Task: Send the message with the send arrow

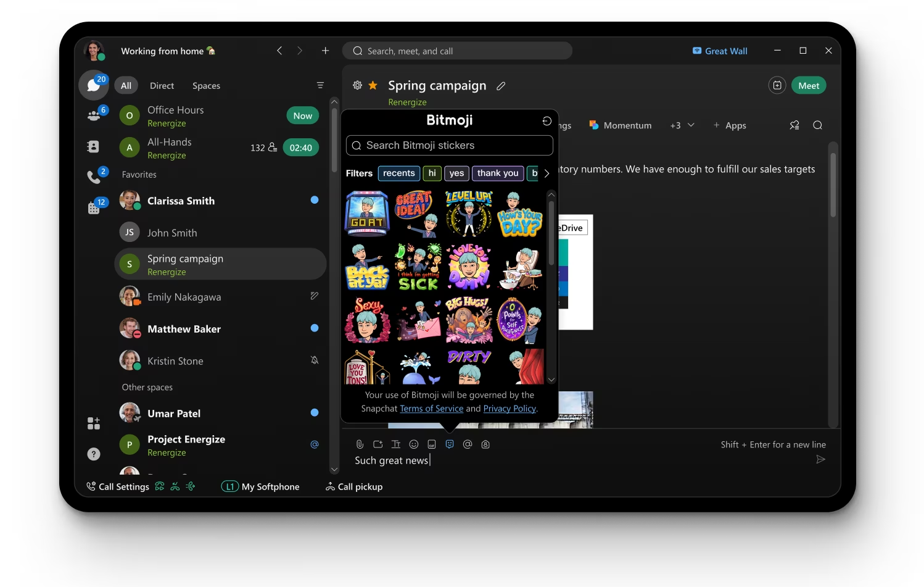Action: (x=820, y=459)
